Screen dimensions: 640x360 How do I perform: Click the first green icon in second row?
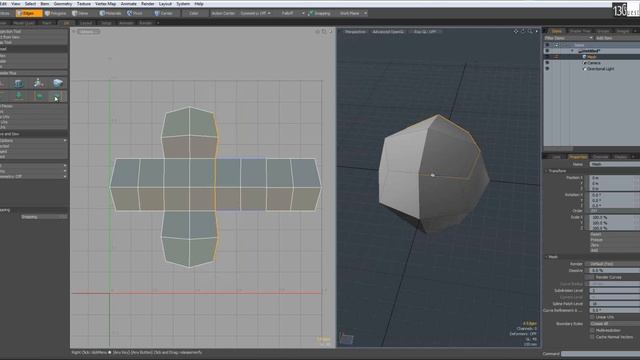point(19,96)
